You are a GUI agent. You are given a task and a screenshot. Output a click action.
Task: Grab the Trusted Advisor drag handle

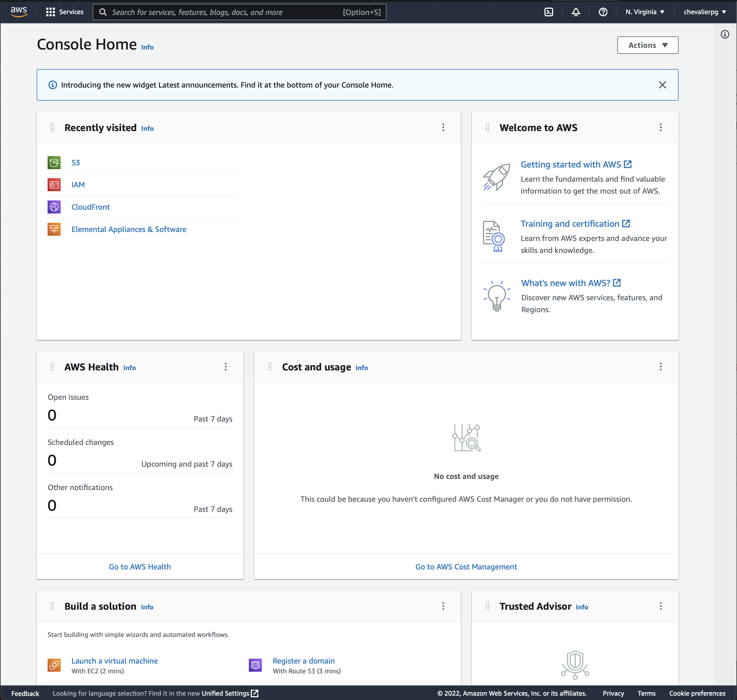click(x=487, y=606)
